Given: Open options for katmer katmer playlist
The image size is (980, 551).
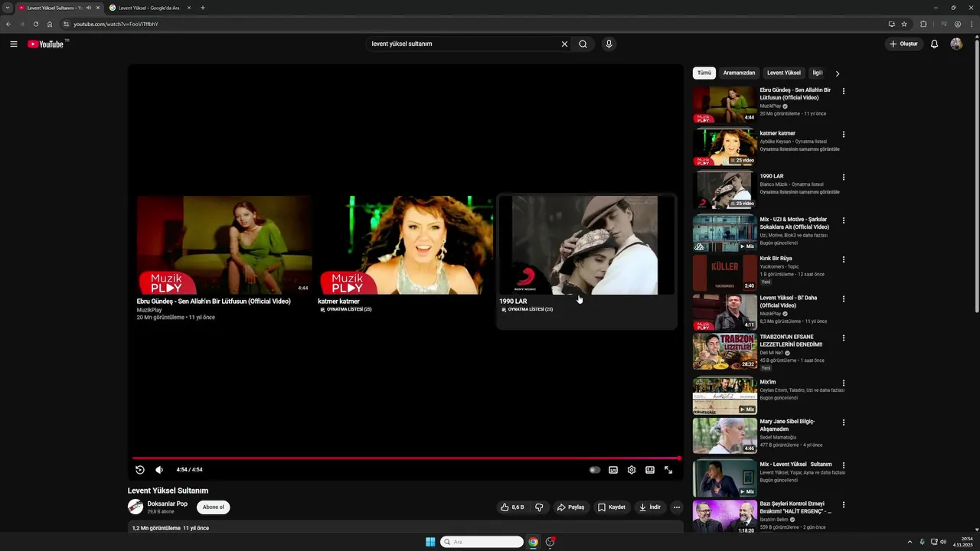Looking at the screenshot, I should 844,134.
